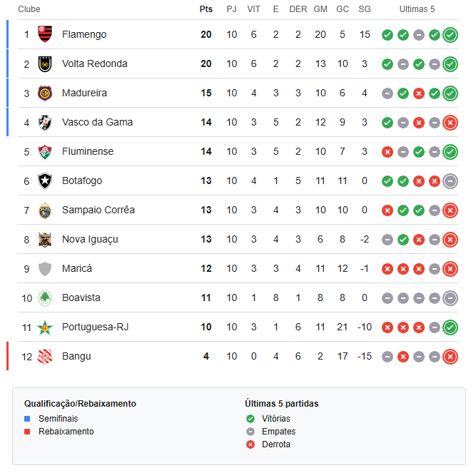Viewport: 476px width, 473px height.
Task: Open Botafogo's latest draw result icon
Action: [x=450, y=181]
